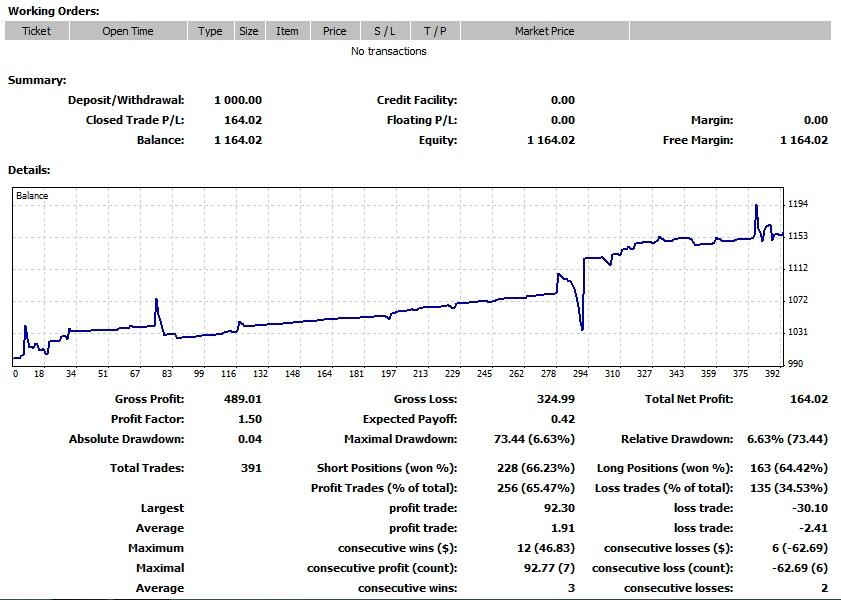Click the 1072 axis label on chart

pos(798,299)
